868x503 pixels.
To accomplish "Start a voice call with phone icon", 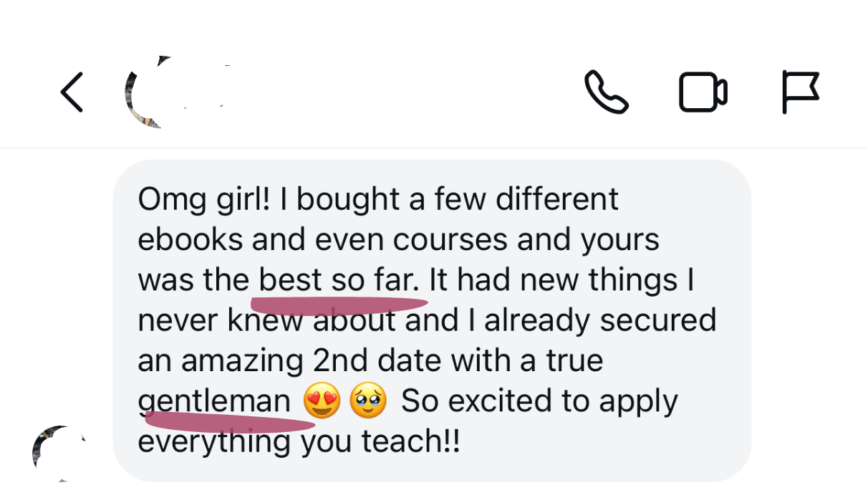I will [607, 92].
